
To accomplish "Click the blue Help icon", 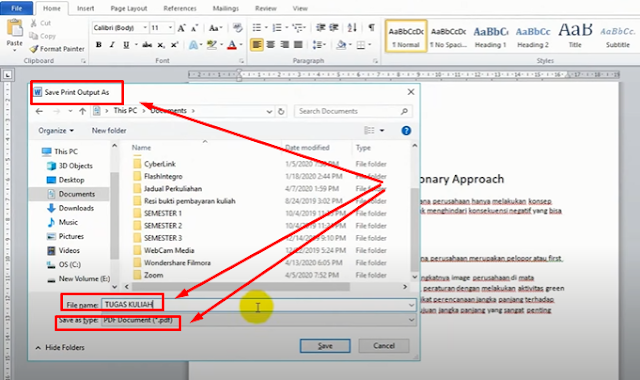I will [406, 131].
